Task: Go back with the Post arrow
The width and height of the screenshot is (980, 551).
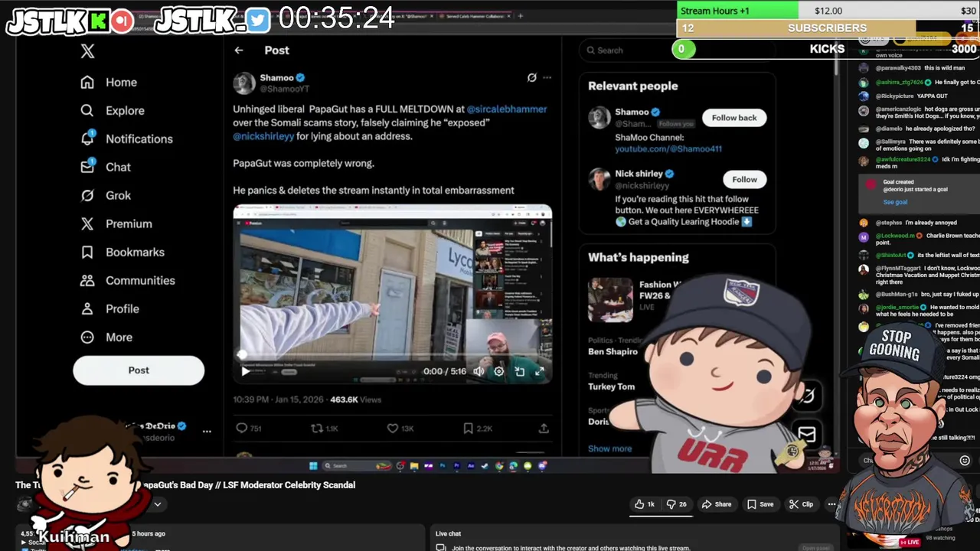Action: [239, 51]
